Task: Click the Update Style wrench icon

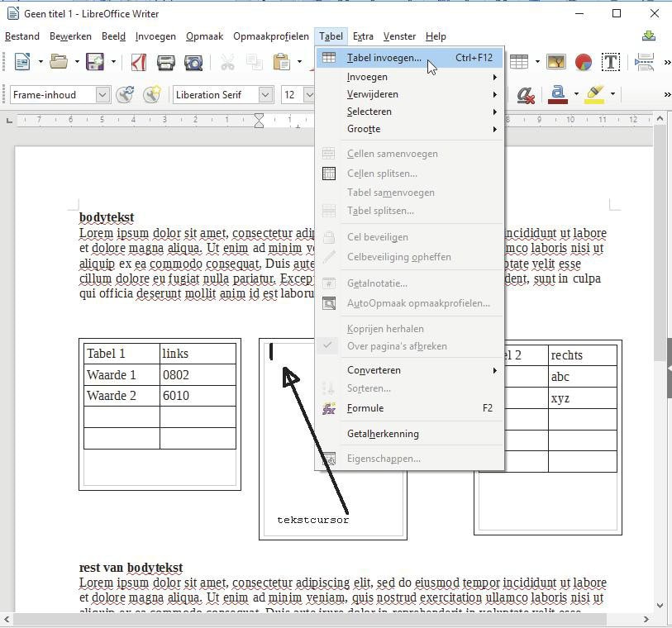Action: pyautogui.click(x=125, y=95)
